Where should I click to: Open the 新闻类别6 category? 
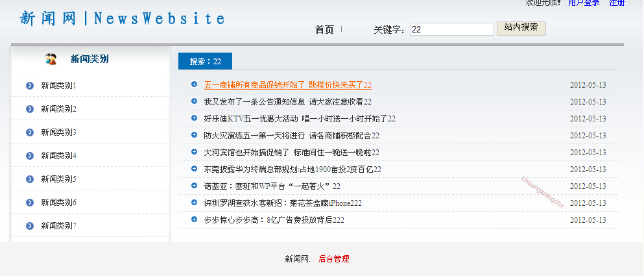(59, 203)
